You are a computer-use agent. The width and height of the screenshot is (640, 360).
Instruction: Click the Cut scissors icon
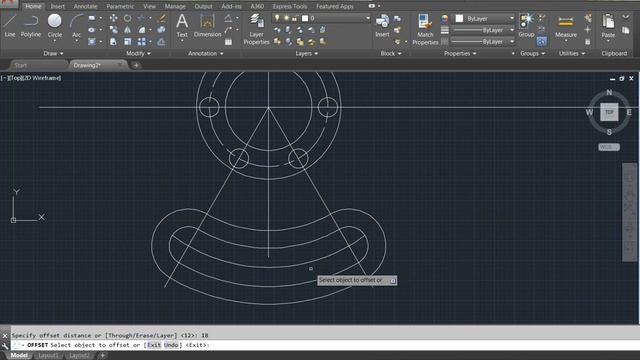click(x=626, y=18)
